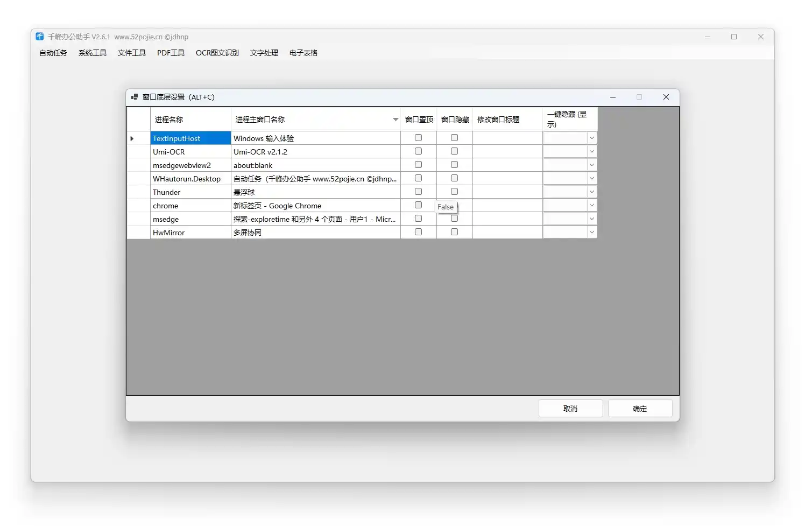Click the 窗口底层设置 dialog icon
This screenshot has width=812, height=526.
(135, 97)
